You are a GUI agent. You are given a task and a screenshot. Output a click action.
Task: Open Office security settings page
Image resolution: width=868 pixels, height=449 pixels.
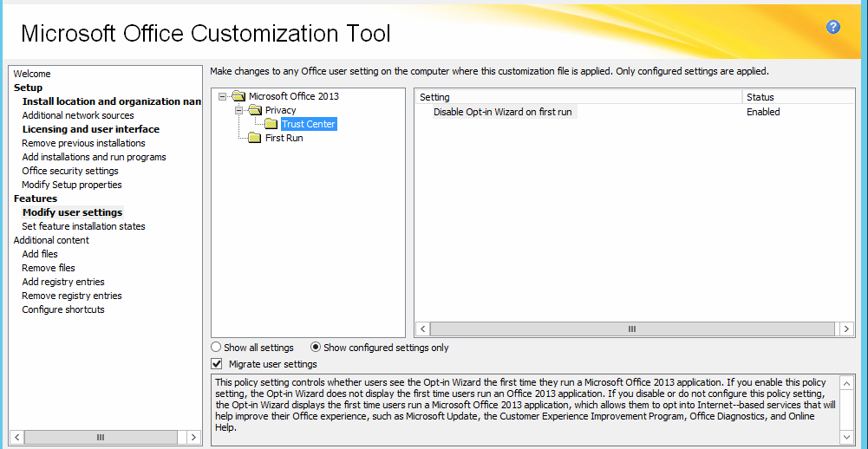click(70, 171)
